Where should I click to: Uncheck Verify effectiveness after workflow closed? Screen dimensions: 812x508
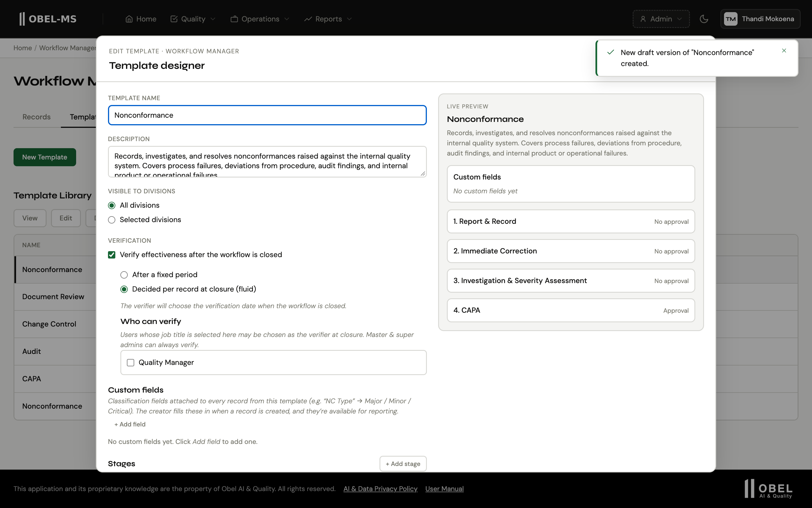click(x=112, y=255)
